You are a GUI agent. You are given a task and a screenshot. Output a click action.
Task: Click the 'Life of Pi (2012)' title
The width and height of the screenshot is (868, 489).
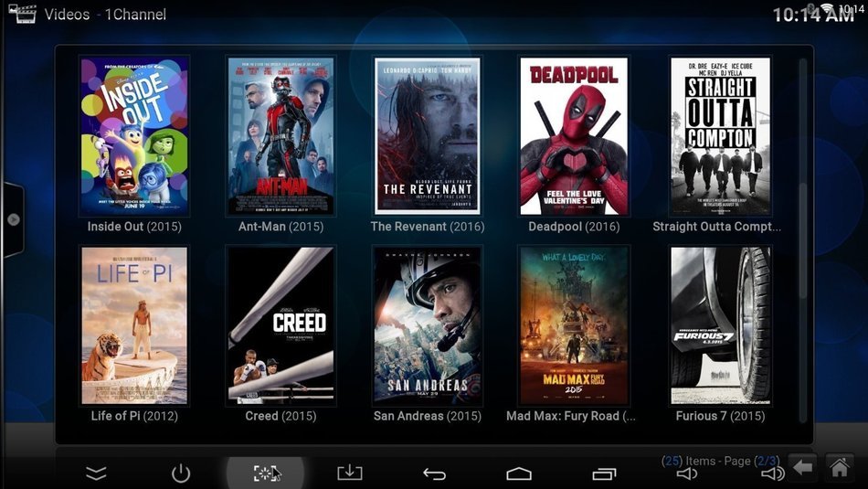click(134, 416)
